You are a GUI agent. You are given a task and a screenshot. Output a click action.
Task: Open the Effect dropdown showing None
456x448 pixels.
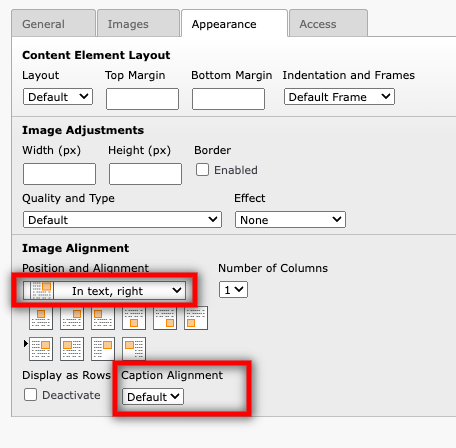(290, 219)
